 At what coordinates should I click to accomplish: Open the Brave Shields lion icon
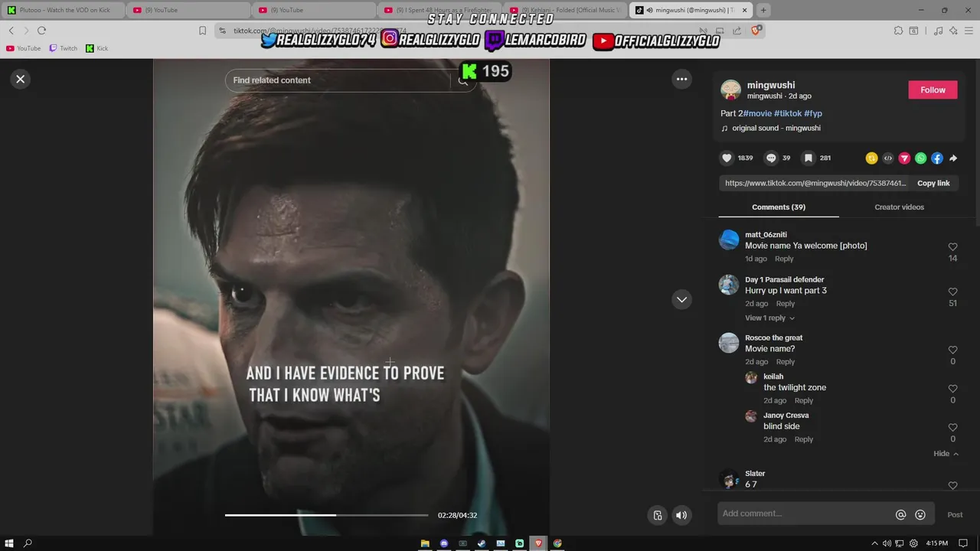point(756,31)
